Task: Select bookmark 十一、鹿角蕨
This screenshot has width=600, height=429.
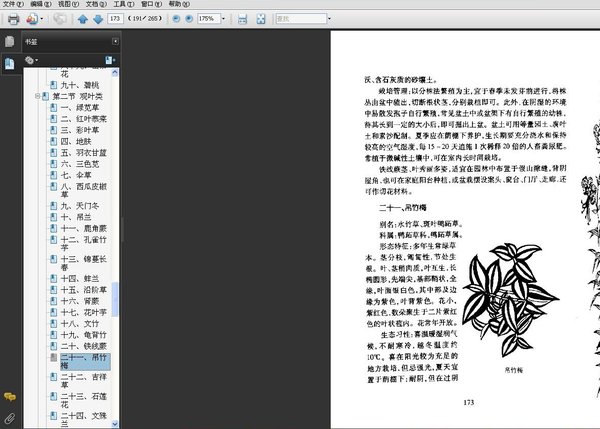Action: pos(83,228)
